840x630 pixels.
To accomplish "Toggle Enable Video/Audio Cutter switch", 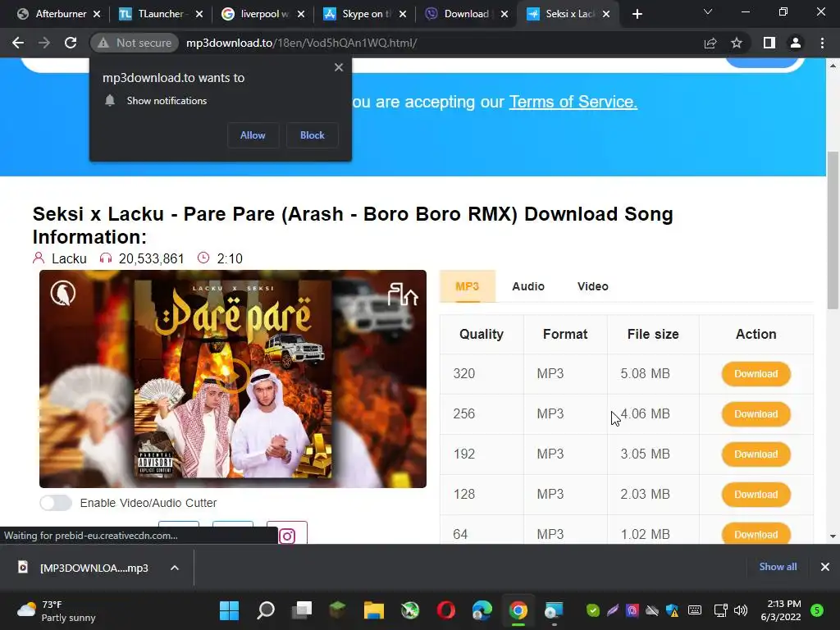I will [x=56, y=503].
